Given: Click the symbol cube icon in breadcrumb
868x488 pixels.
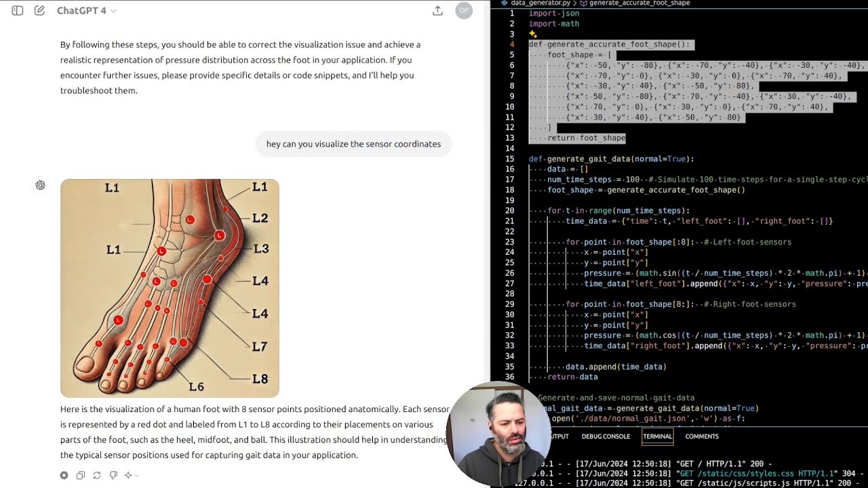Looking at the screenshot, I should pos(584,3).
